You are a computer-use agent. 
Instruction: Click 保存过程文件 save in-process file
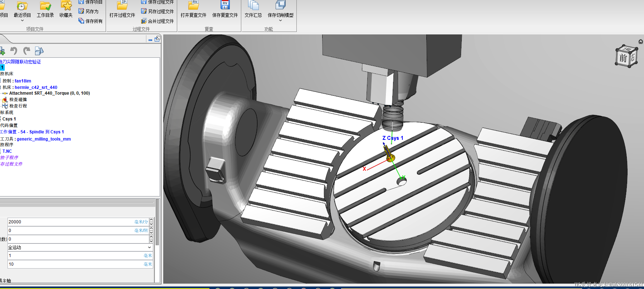tap(158, 2)
